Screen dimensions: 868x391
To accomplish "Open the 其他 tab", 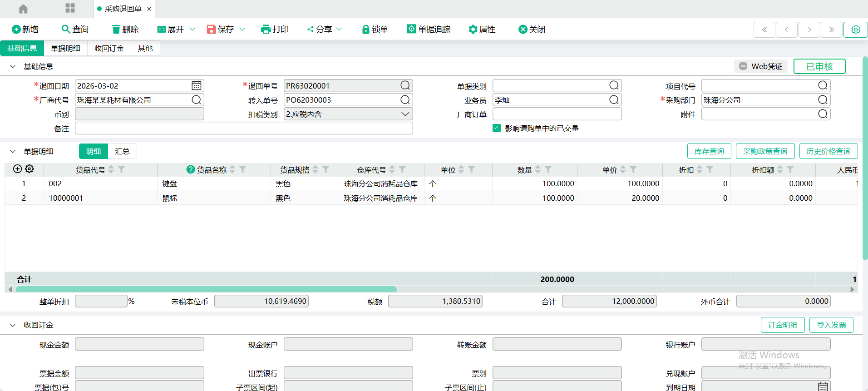I will 145,48.
